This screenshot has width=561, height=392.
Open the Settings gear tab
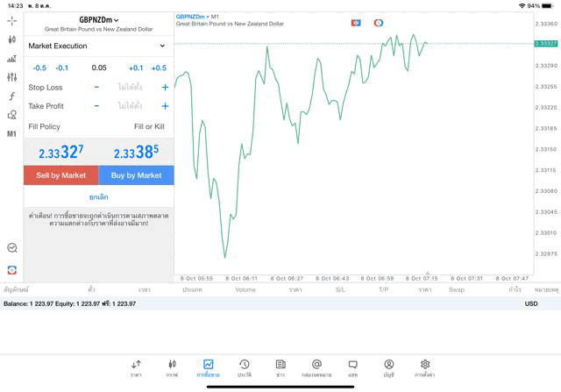tap(424, 367)
